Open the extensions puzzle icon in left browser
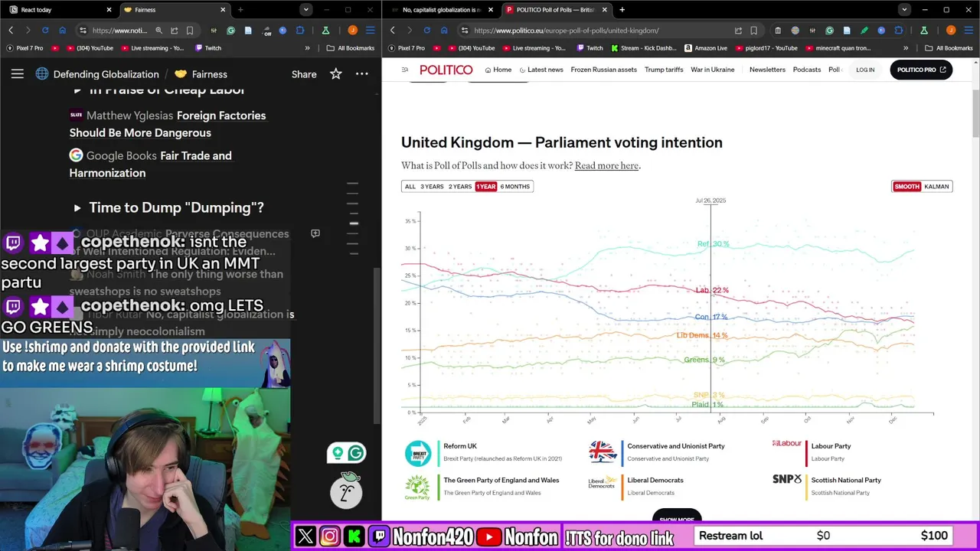 299,31
